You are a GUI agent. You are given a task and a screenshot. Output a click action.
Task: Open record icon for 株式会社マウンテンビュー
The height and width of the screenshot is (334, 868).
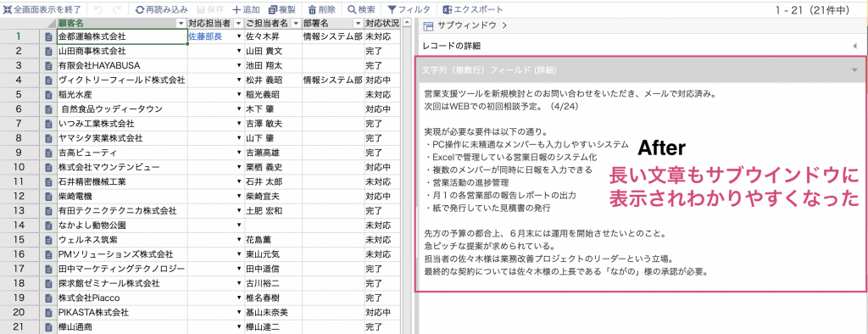[48, 167]
